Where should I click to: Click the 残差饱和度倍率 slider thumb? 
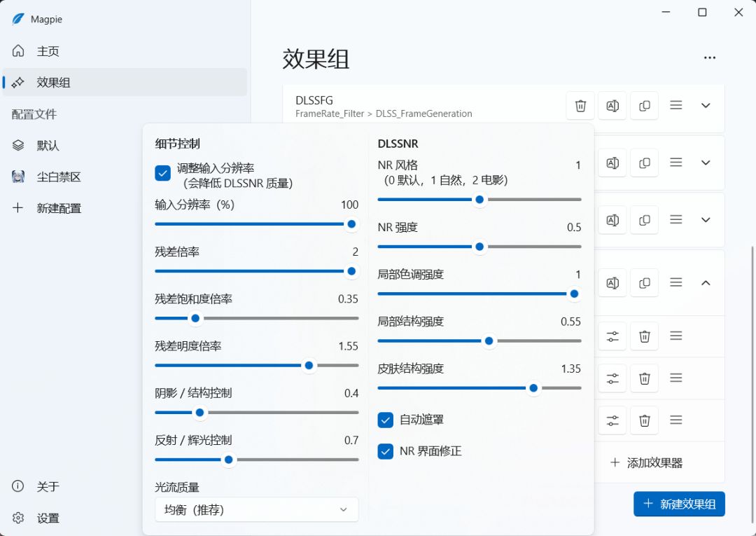(x=195, y=318)
